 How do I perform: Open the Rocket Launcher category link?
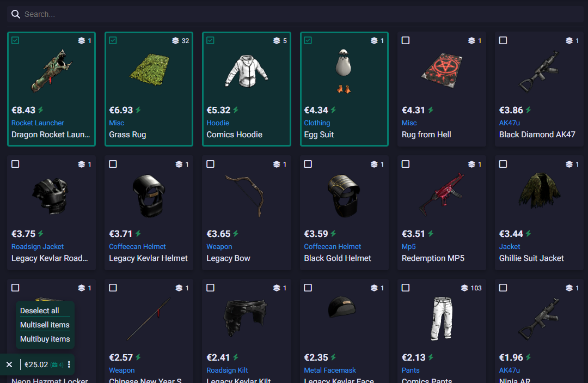click(x=38, y=123)
